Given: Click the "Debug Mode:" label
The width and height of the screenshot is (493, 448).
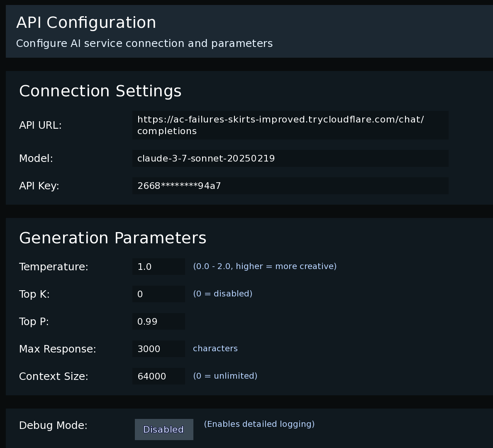Looking at the screenshot, I should pos(53,425).
